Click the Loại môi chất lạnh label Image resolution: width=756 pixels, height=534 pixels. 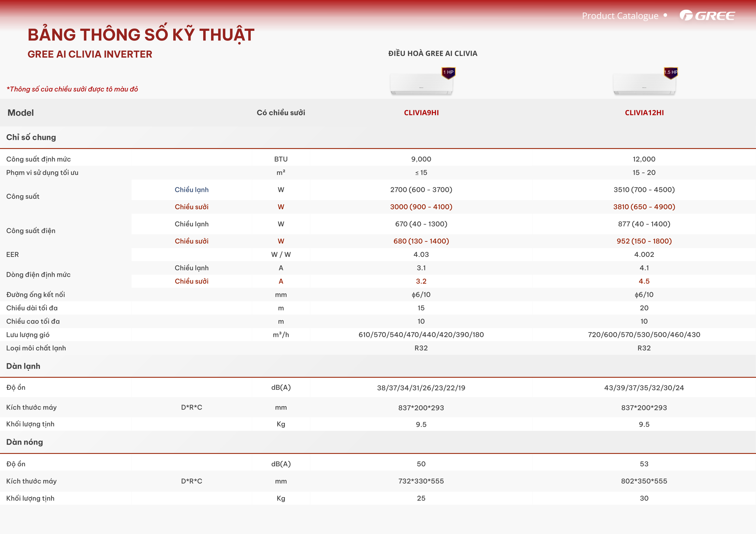[36, 348]
